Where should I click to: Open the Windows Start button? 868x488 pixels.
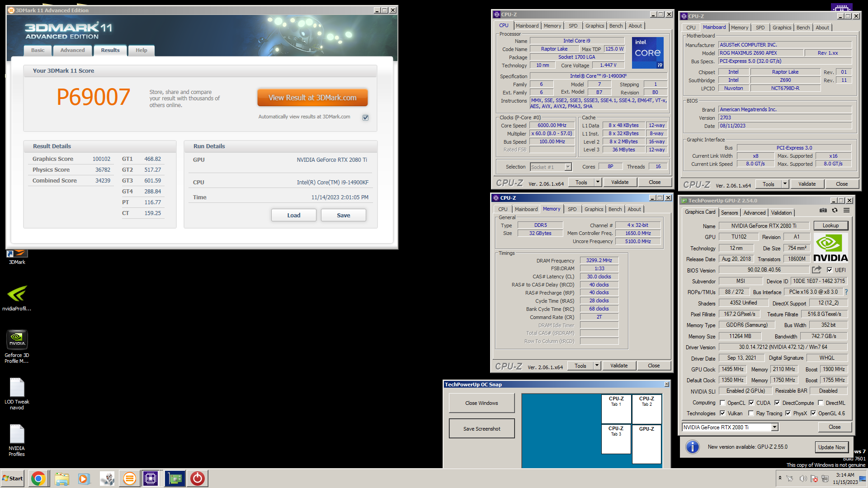[13, 479]
